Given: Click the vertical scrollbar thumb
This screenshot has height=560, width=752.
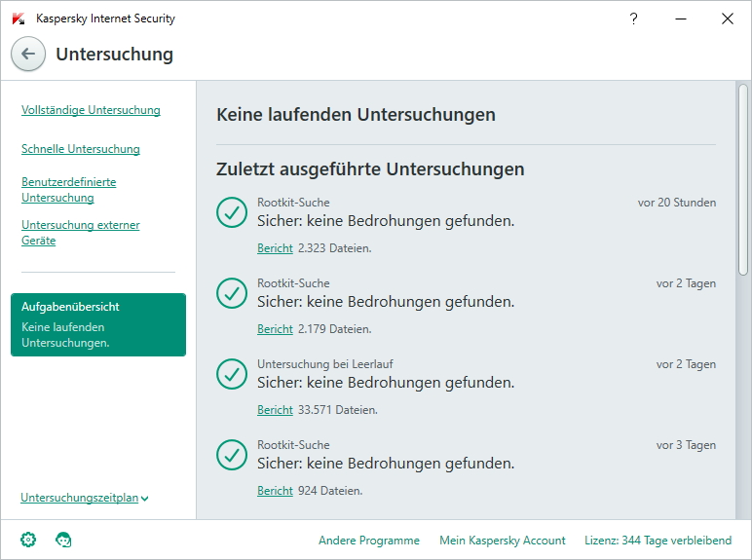Looking at the screenshot, I should pos(743,180).
